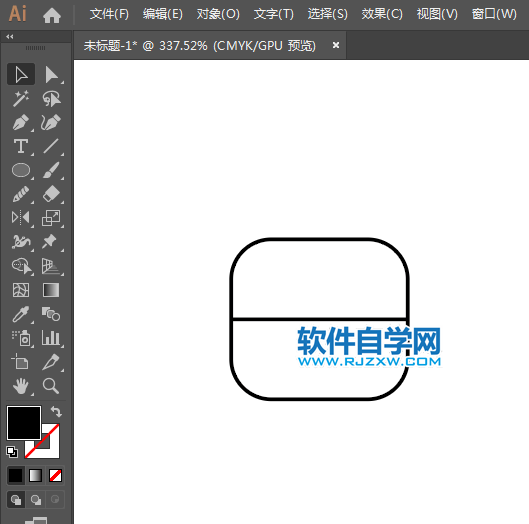Select the Symbol Sprayer tool
This screenshot has width=529, height=524.
pyautogui.click(x=22, y=338)
